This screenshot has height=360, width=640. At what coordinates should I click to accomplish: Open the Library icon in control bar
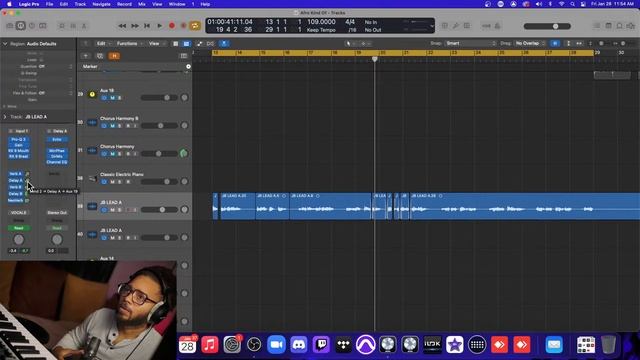(10, 26)
